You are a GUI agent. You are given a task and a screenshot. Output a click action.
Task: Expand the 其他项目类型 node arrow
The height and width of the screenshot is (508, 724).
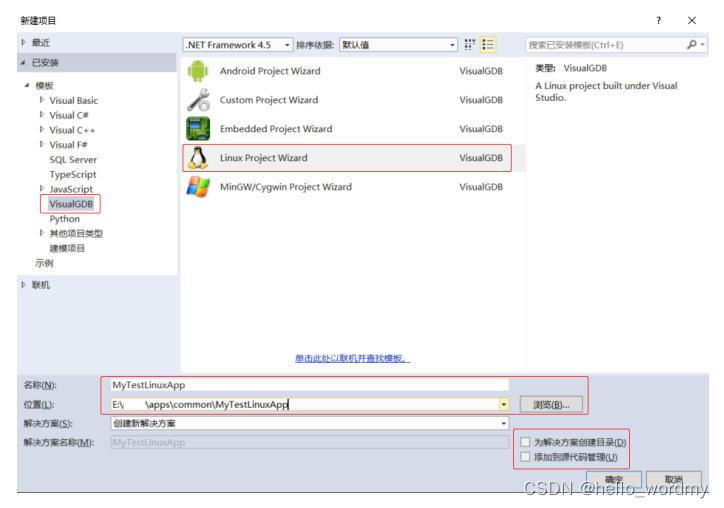(42, 233)
